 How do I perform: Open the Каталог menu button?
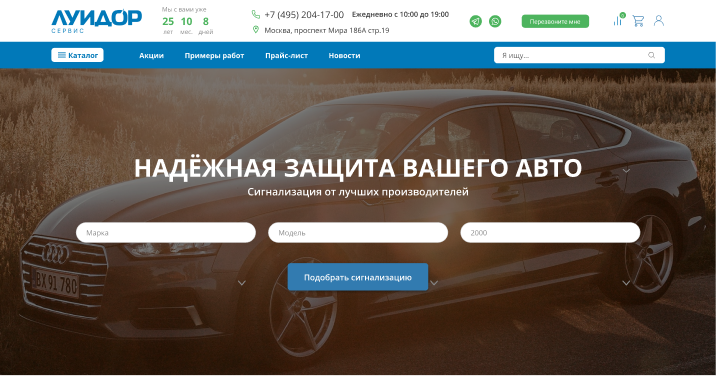click(77, 55)
